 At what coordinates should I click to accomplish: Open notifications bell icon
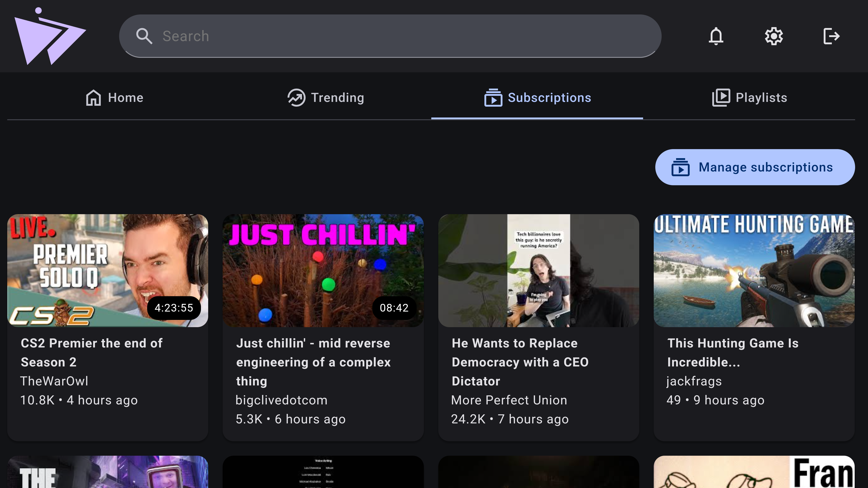coord(716,36)
